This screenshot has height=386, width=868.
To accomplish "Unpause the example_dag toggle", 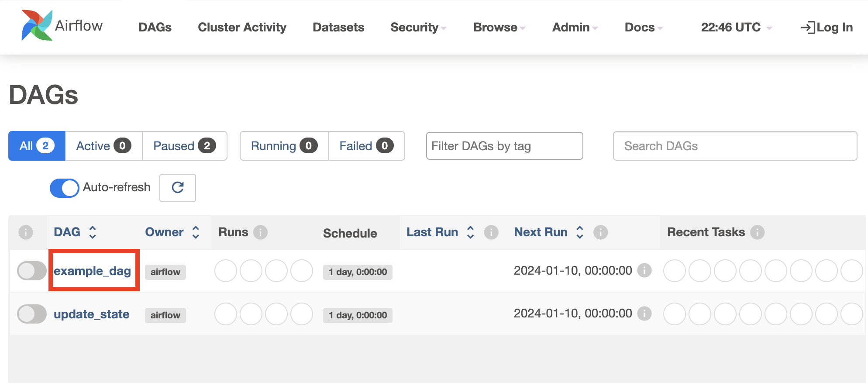I will [x=31, y=271].
